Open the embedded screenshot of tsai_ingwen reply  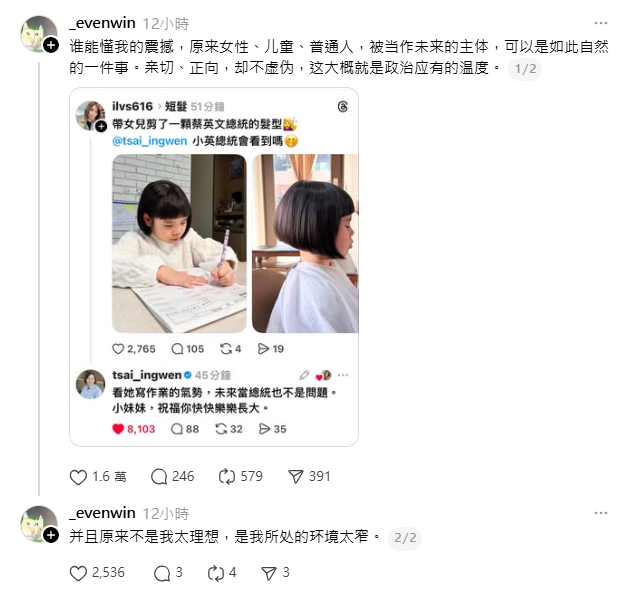214,267
